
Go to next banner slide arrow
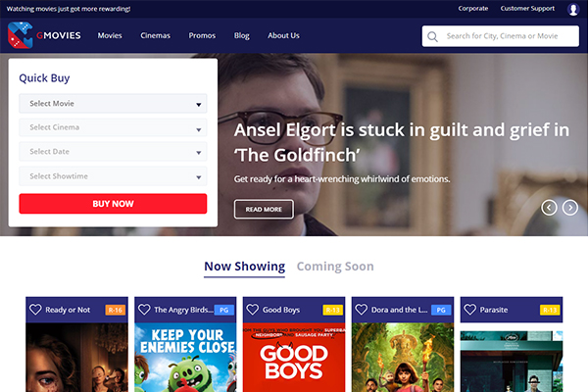[570, 208]
